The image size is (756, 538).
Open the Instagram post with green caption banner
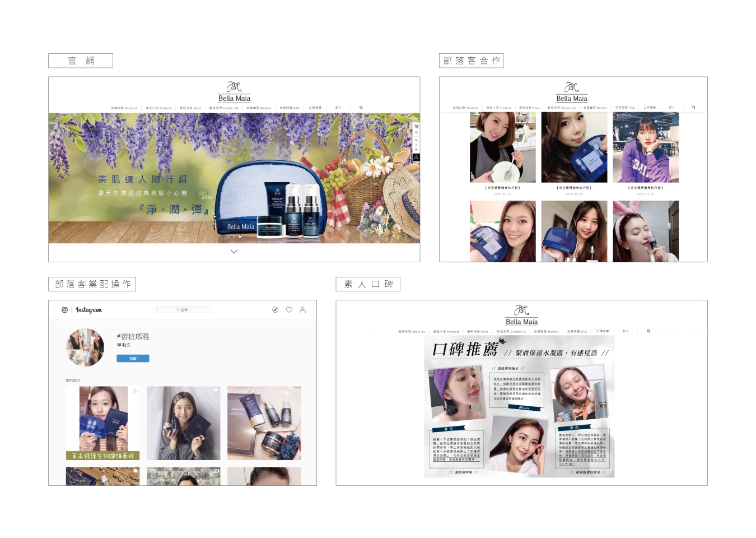pos(102,423)
